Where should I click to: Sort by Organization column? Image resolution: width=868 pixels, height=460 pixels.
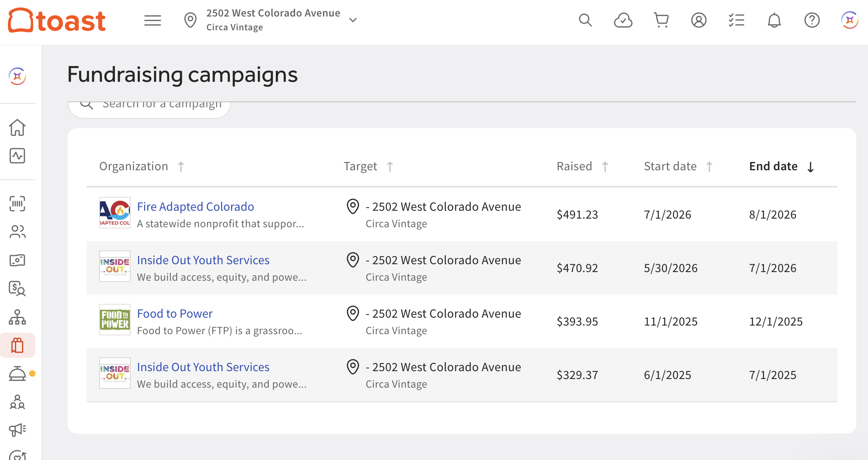pyautogui.click(x=142, y=166)
